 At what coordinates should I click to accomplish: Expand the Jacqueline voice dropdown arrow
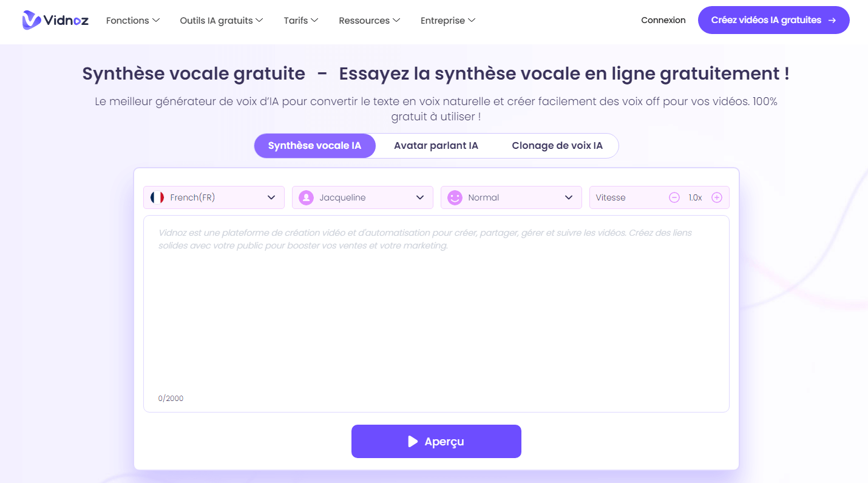click(420, 197)
